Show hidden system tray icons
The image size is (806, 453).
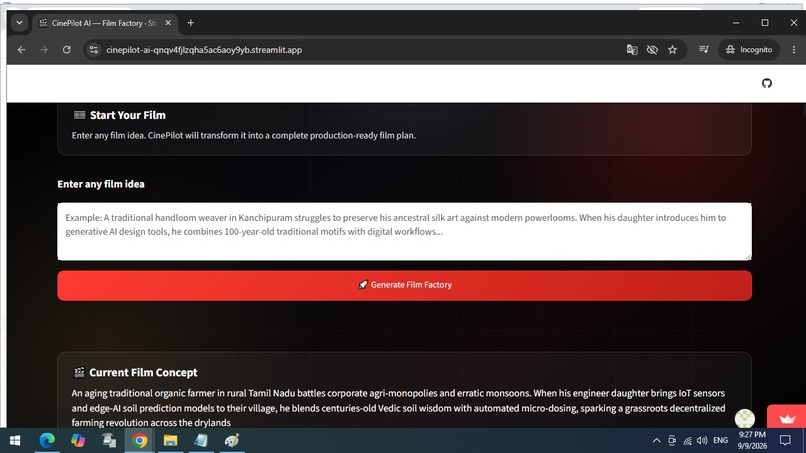click(x=656, y=441)
